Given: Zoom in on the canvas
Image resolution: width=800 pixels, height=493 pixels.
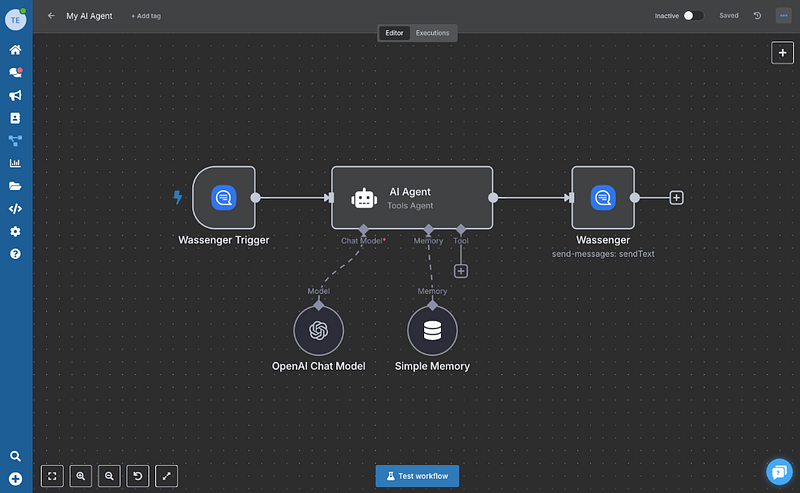Looking at the screenshot, I should (81, 476).
